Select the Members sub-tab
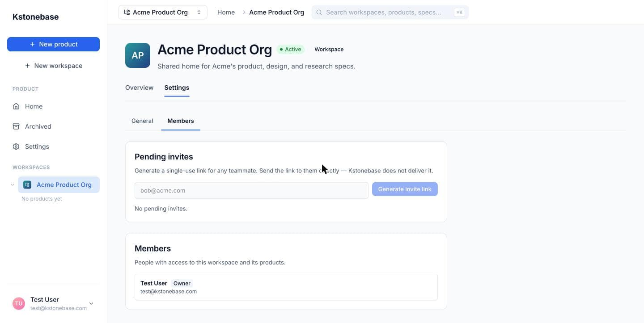This screenshot has height=323, width=644. (x=181, y=121)
